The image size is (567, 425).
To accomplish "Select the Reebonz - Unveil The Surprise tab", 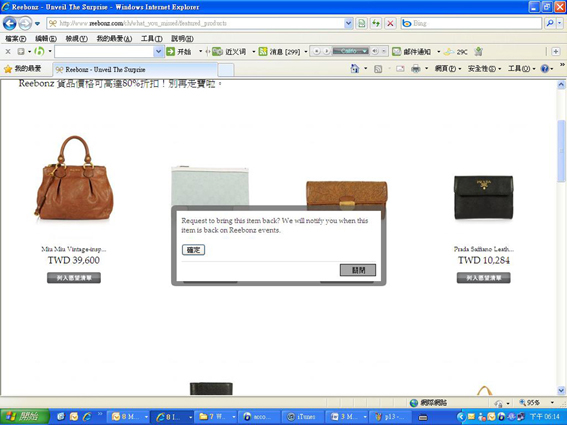I will coord(135,69).
